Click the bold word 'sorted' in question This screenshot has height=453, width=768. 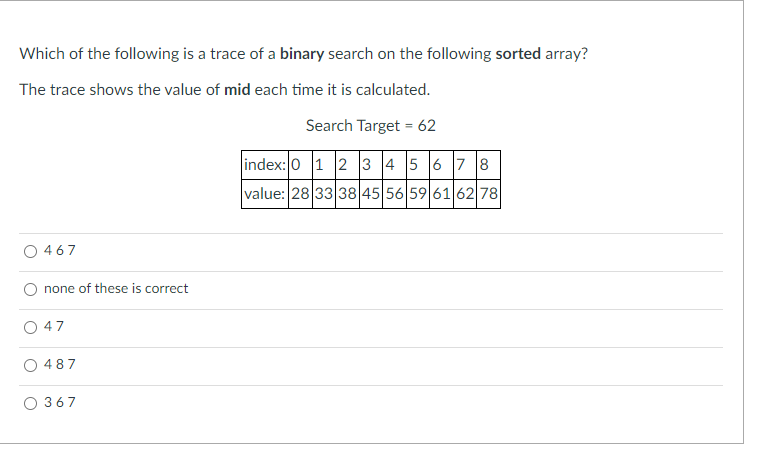click(x=518, y=53)
